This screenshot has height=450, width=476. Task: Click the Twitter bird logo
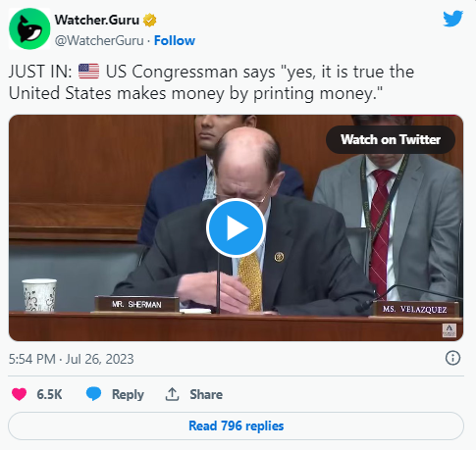click(x=452, y=19)
